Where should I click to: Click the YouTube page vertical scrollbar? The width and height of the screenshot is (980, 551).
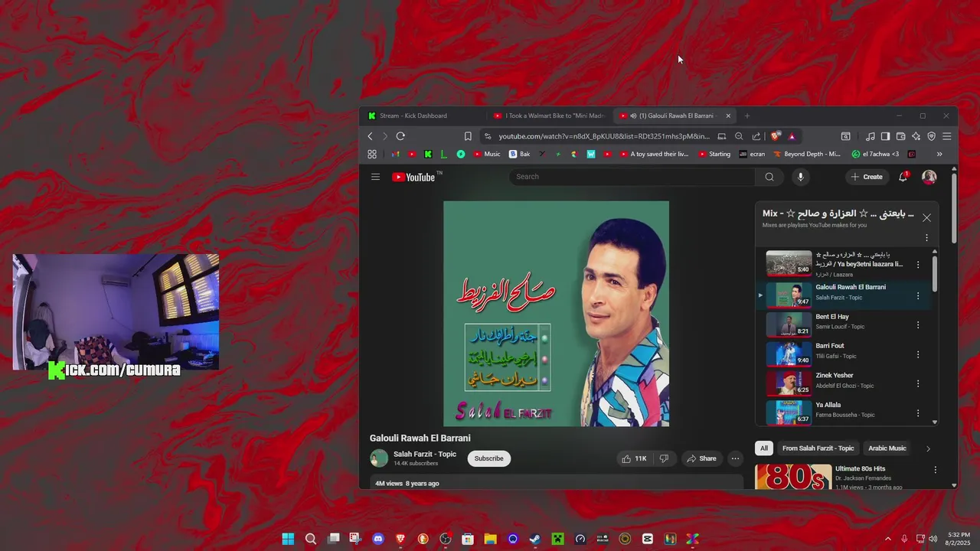(x=954, y=207)
